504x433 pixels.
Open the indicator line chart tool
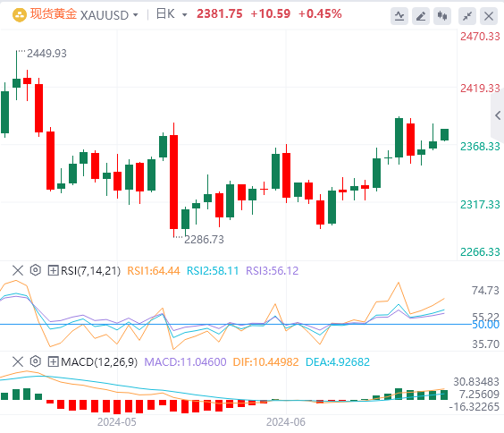(x=399, y=16)
